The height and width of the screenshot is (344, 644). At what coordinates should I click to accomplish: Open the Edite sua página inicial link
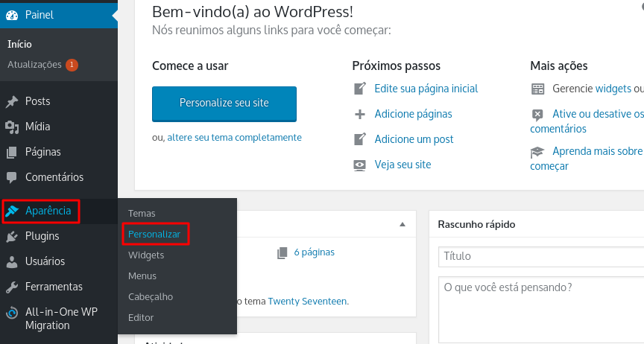pos(426,89)
